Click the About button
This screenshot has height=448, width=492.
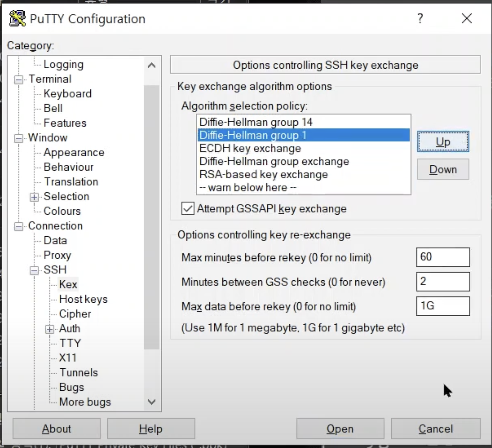[57, 429]
